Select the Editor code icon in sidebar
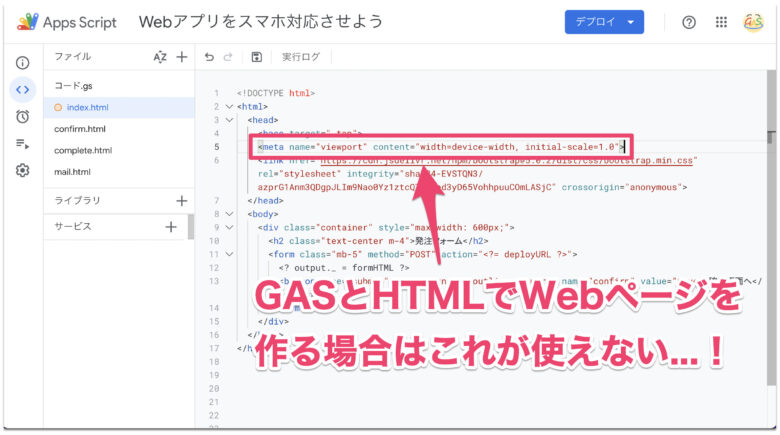The height and width of the screenshot is (435, 780). pos(22,90)
